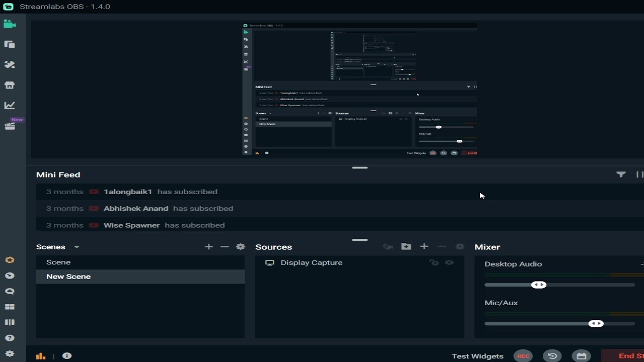Click the 1alongbaik1 subscriber name

[x=128, y=192]
